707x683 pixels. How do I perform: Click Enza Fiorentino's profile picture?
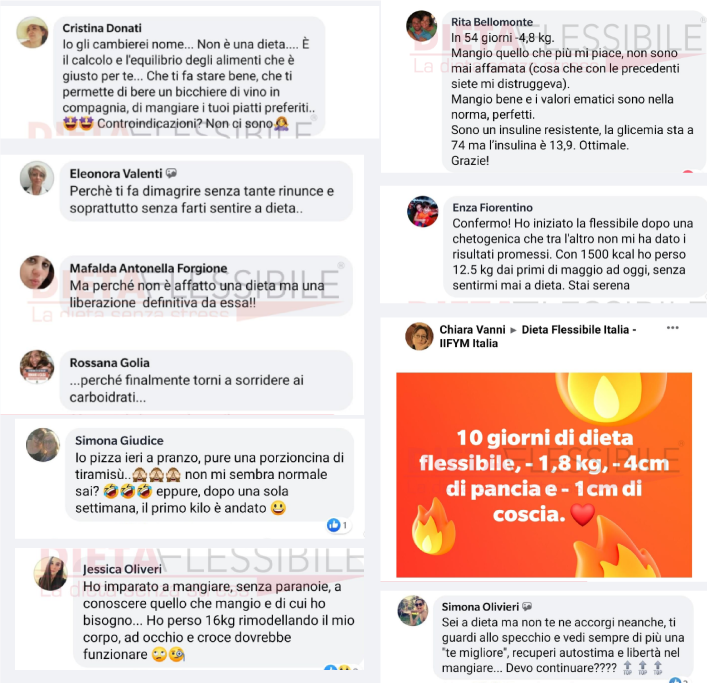[x=422, y=211]
